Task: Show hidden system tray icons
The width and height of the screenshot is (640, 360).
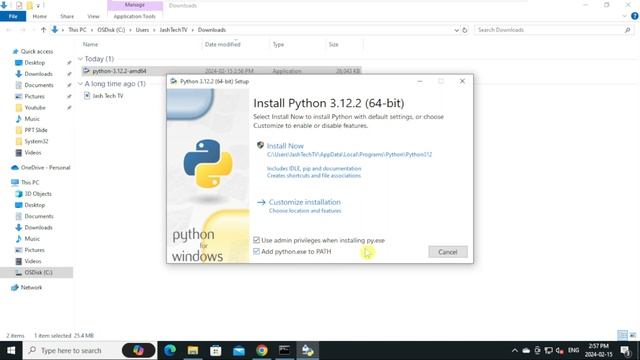Action: pyautogui.click(x=515, y=350)
